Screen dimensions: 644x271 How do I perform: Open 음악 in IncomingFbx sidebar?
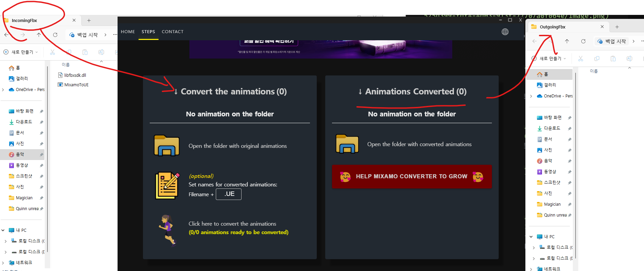[x=22, y=154]
